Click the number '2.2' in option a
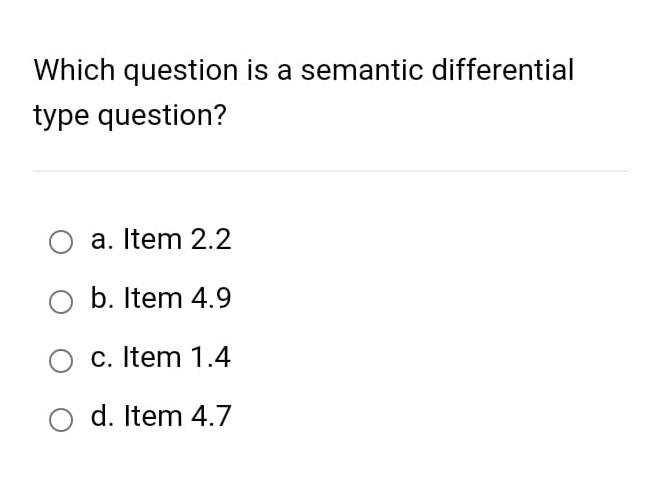The width and height of the screenshot is (666, 501). tap(211, 239)
